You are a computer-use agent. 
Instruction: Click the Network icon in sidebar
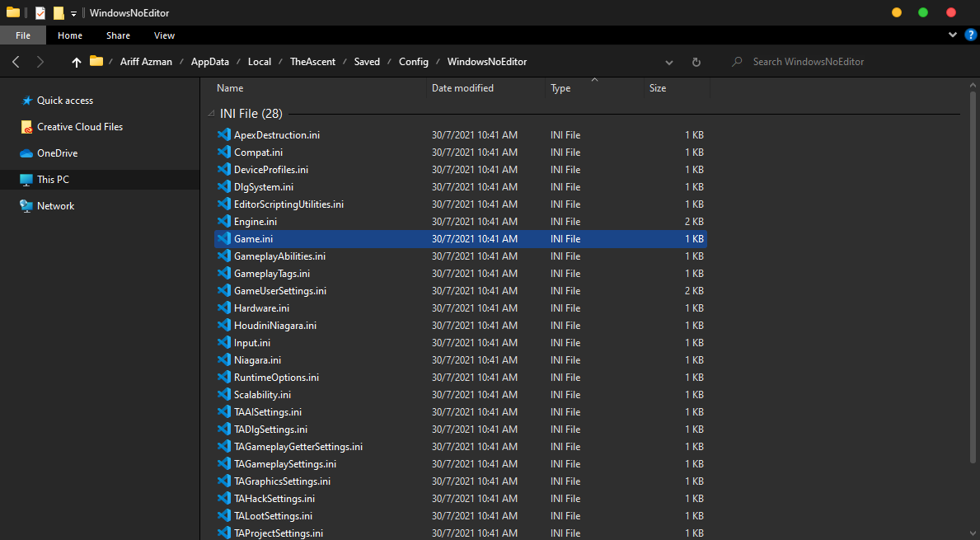tap(26, 206)
